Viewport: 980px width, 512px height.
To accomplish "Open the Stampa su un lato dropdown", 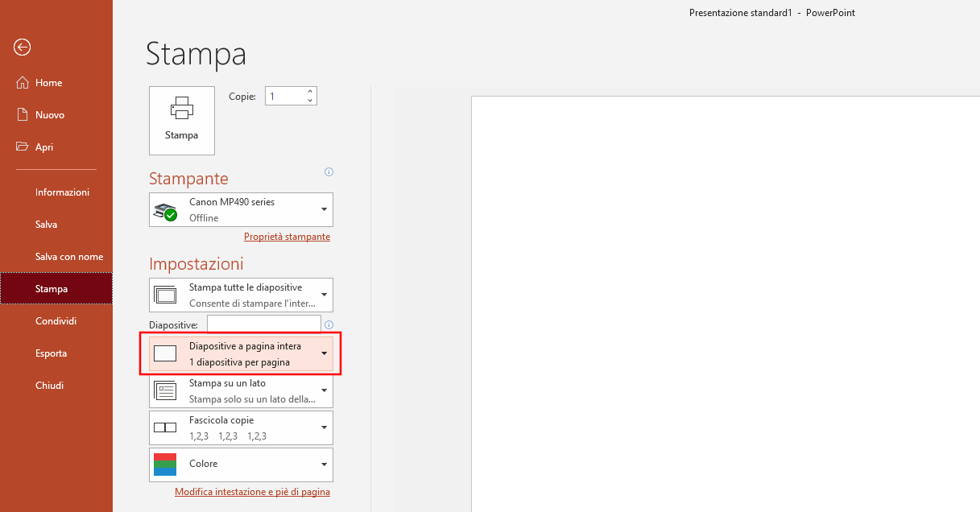I will coord(241,391).
